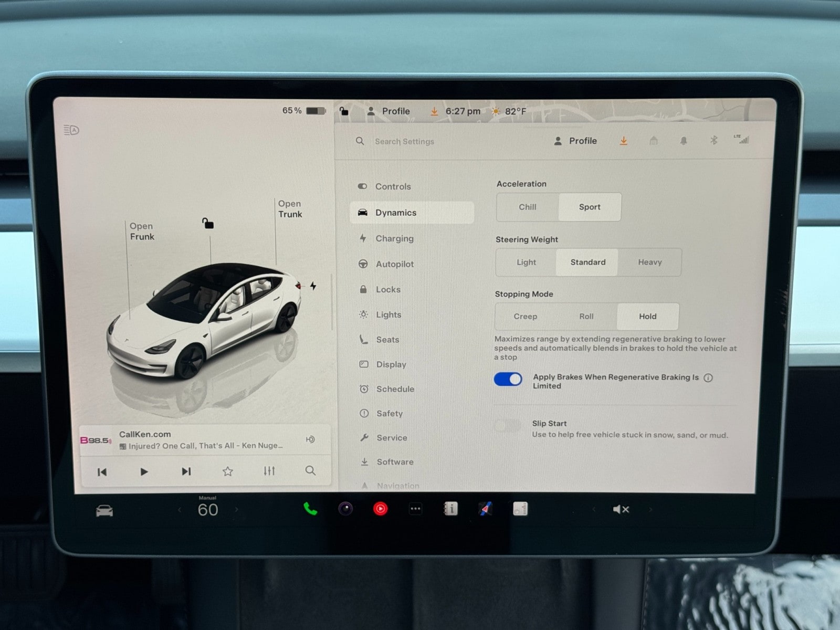Open the dashcam camera app icon
The height and width of the screenshot is (630, 840).
click(345, 509)
